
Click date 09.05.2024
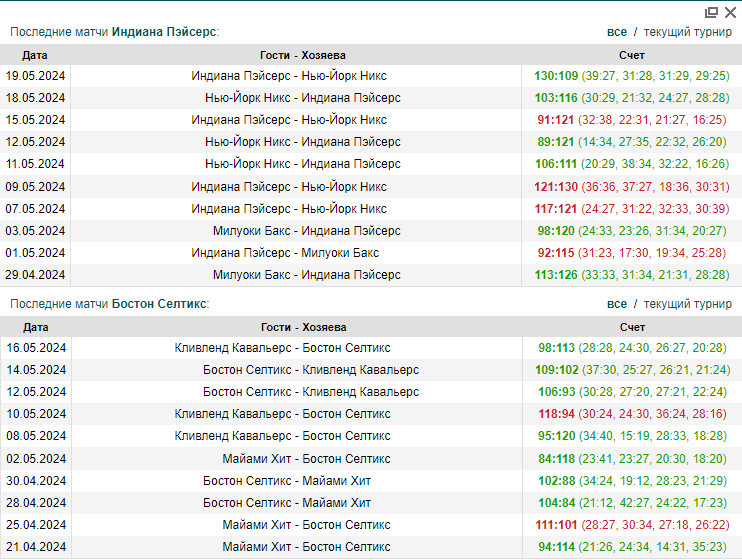click(35, 187)
